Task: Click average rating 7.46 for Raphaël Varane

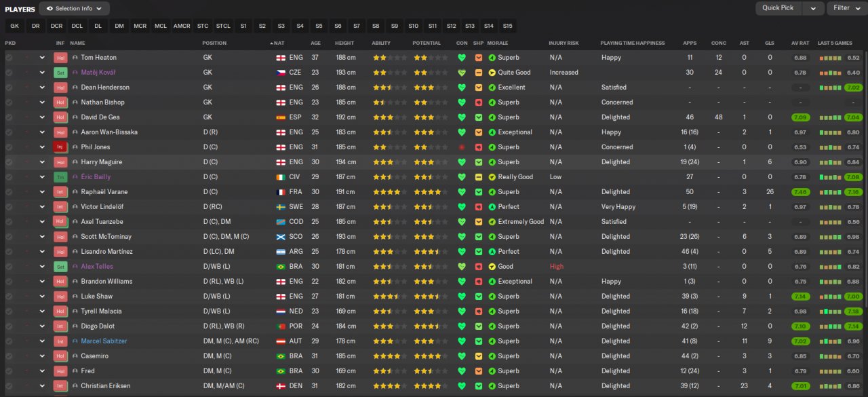Action: (801, 192)
